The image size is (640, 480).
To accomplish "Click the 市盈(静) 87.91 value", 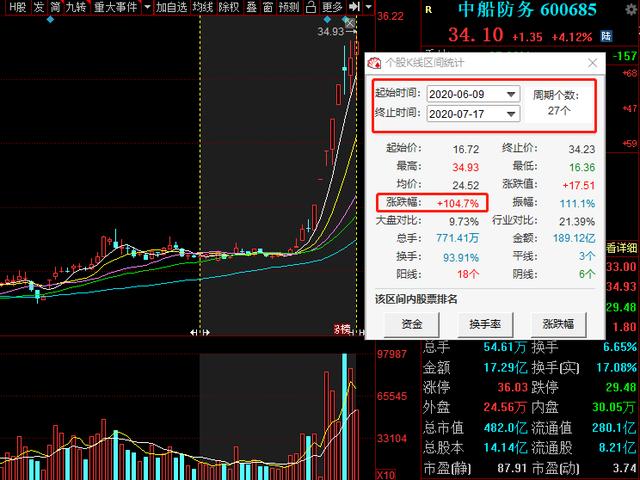I will click(512, 468).
